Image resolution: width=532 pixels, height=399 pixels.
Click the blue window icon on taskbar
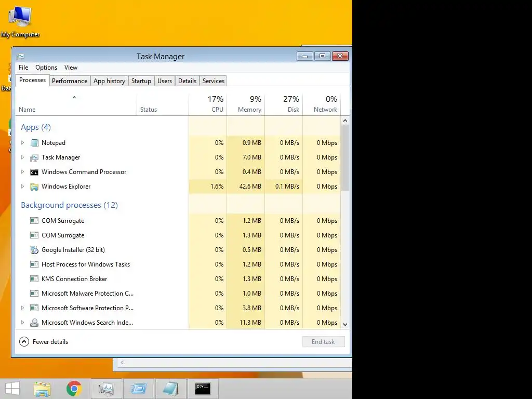pyautogui.click(x=138, y=389)
